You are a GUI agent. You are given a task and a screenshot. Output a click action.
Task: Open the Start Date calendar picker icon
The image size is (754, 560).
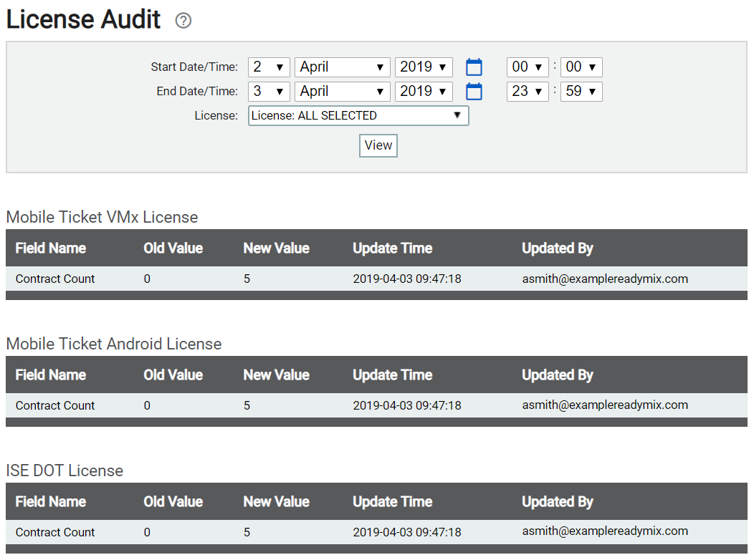tap(474, 67)
